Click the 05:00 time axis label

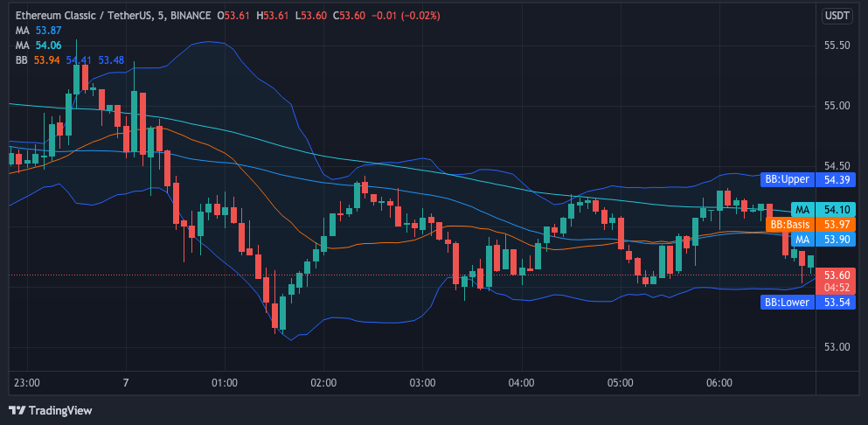tap(620, 383)
